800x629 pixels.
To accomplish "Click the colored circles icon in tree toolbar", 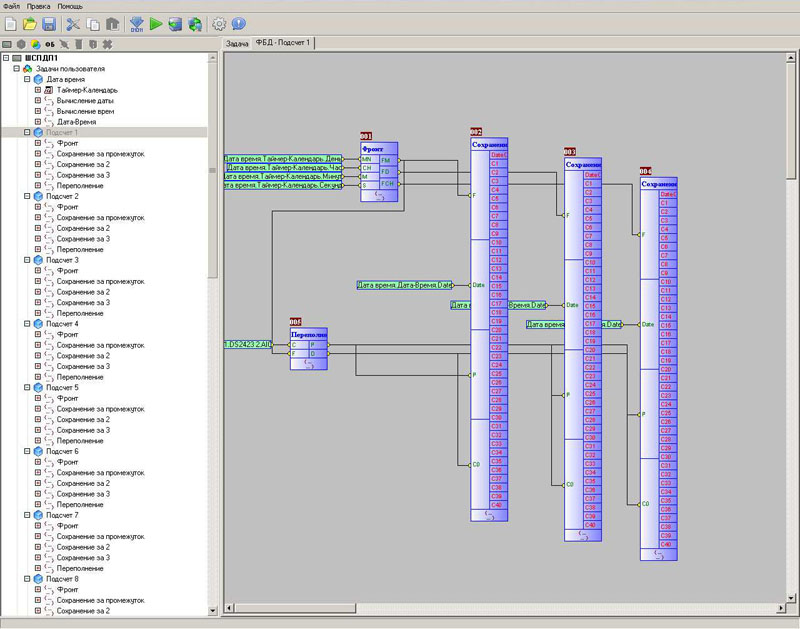I will [35, 45].
